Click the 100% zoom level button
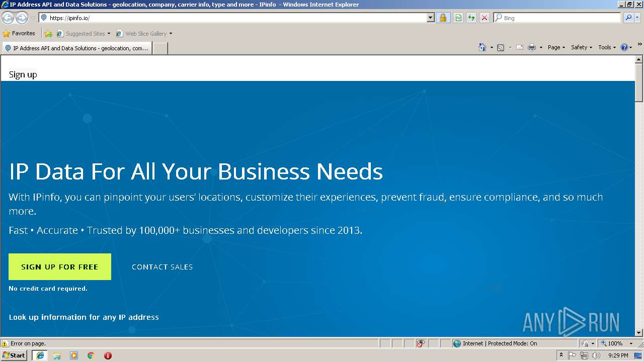 (x=611, y=343)
